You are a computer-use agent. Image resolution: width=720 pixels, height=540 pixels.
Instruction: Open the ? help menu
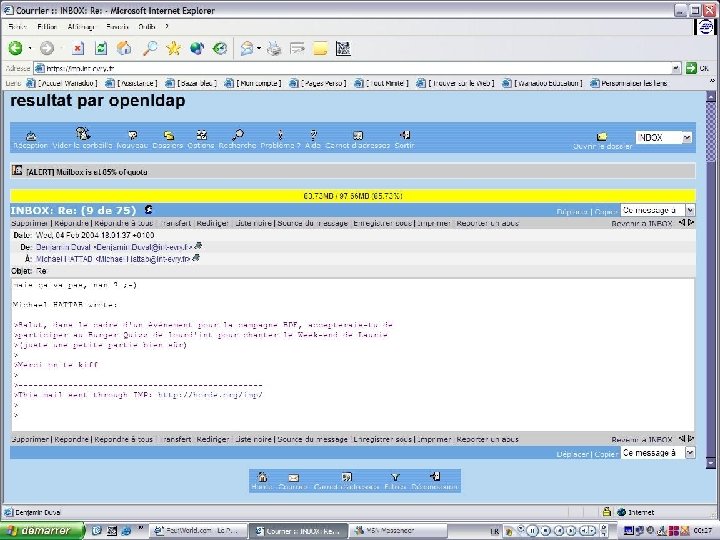(167, 27)
